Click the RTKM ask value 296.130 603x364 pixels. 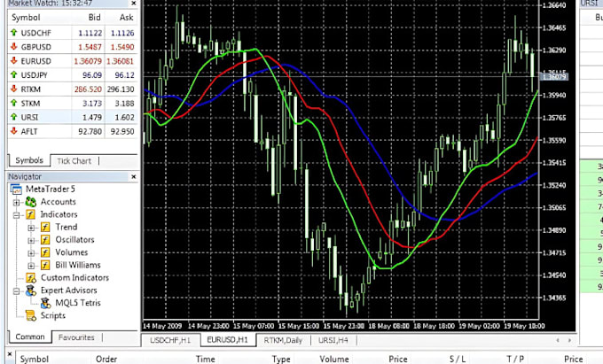(121, 89)
